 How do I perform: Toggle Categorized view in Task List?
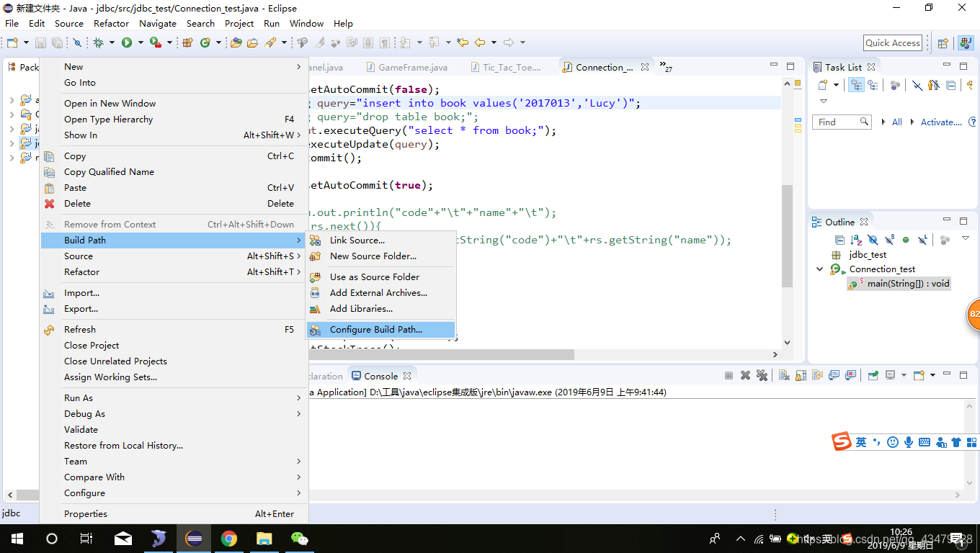pos(856,85)
